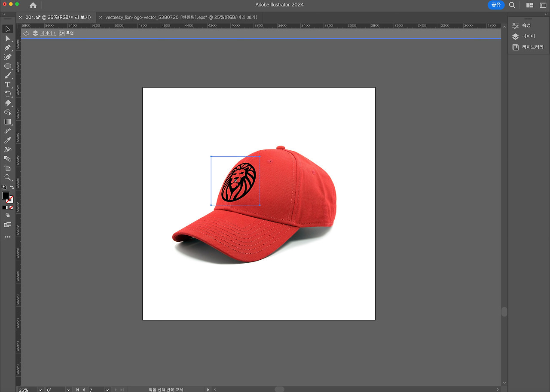The height and width of the screenshot is (392, 550).
Task: Select the Type tool
Action: [x=7, y=85]
